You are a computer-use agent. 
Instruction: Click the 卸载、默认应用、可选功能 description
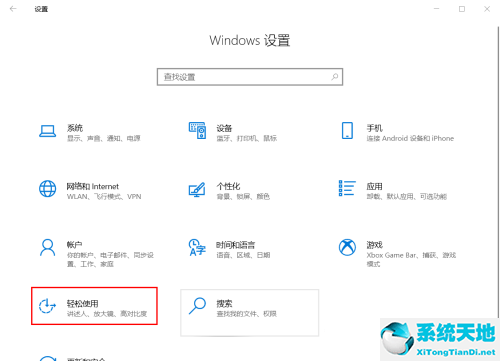[407, 197]
